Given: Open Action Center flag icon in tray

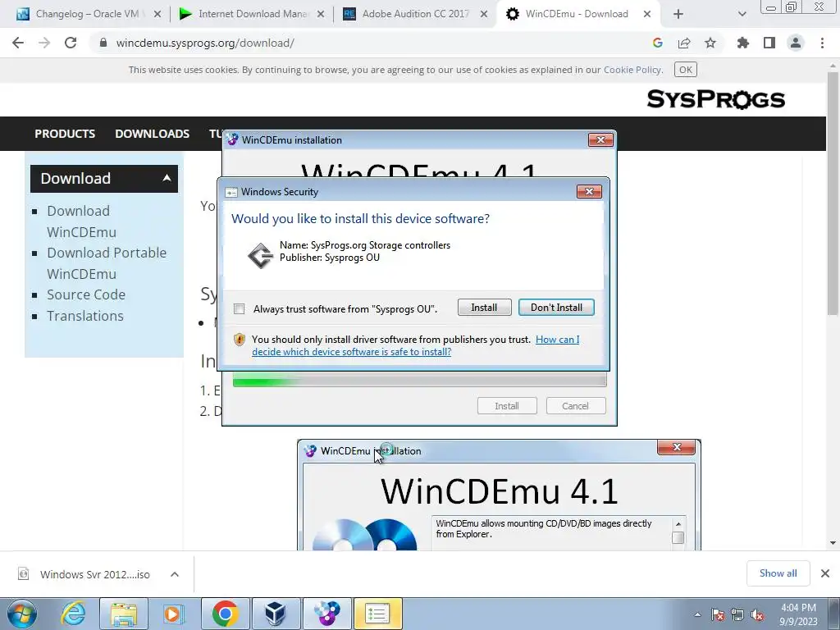Looking at the screenshot, I should click(718, 614).
